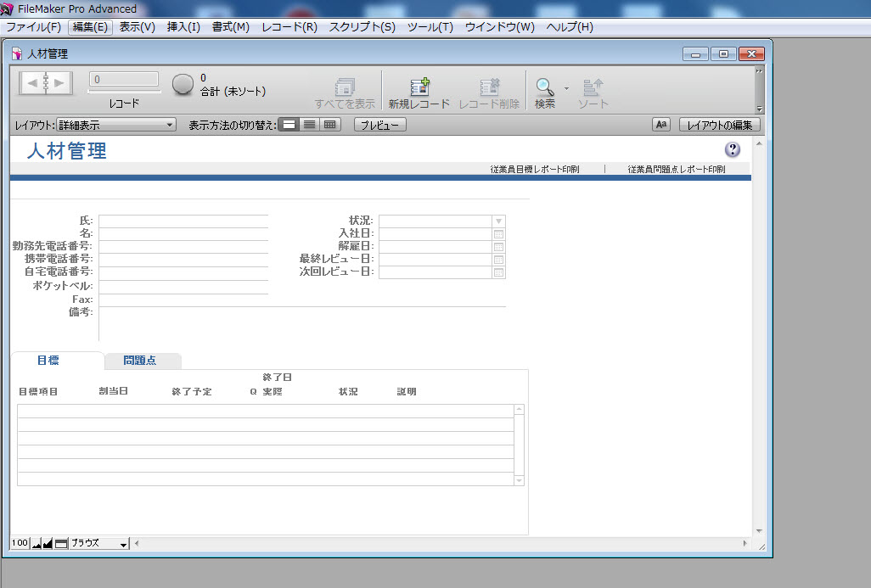871x588 pixels.
Task: Open the calendar icon for 最終レビュー日
Action: point(498,260)
